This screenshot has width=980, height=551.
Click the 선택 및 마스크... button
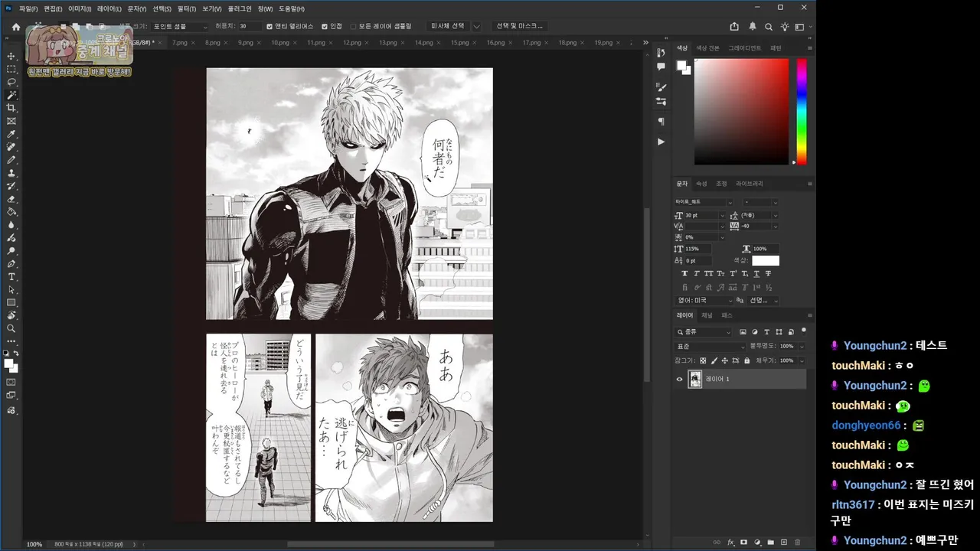pyautogui.click(x=519, y=26)
